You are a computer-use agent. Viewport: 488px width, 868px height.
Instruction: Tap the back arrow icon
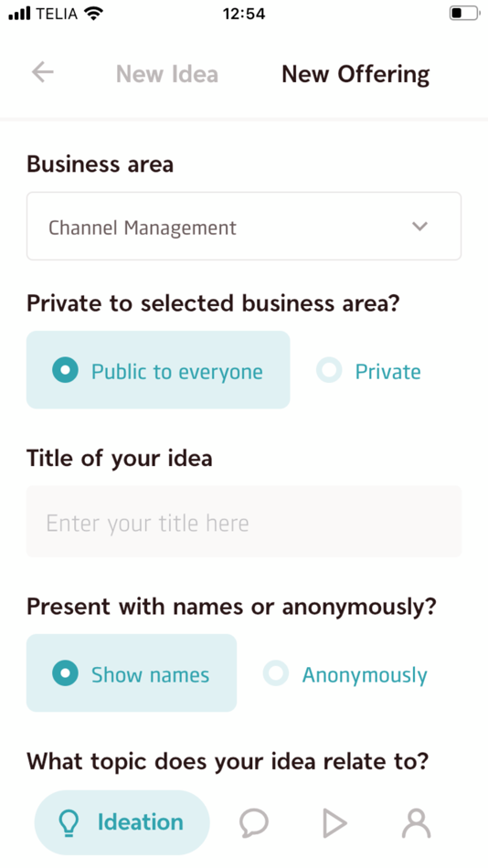43,72
